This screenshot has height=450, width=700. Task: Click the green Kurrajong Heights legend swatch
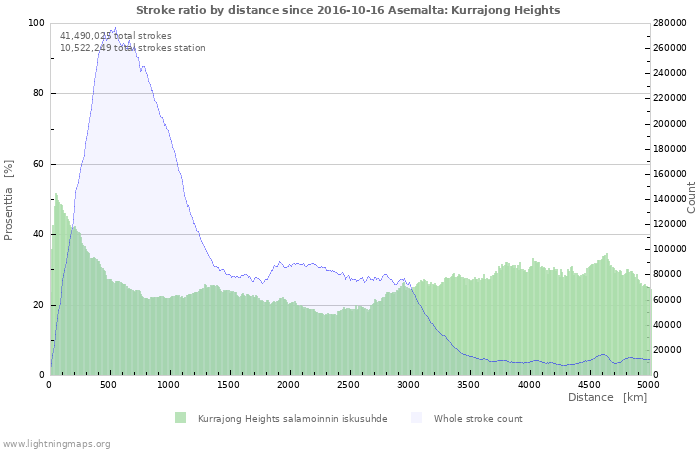coord(180,418)
